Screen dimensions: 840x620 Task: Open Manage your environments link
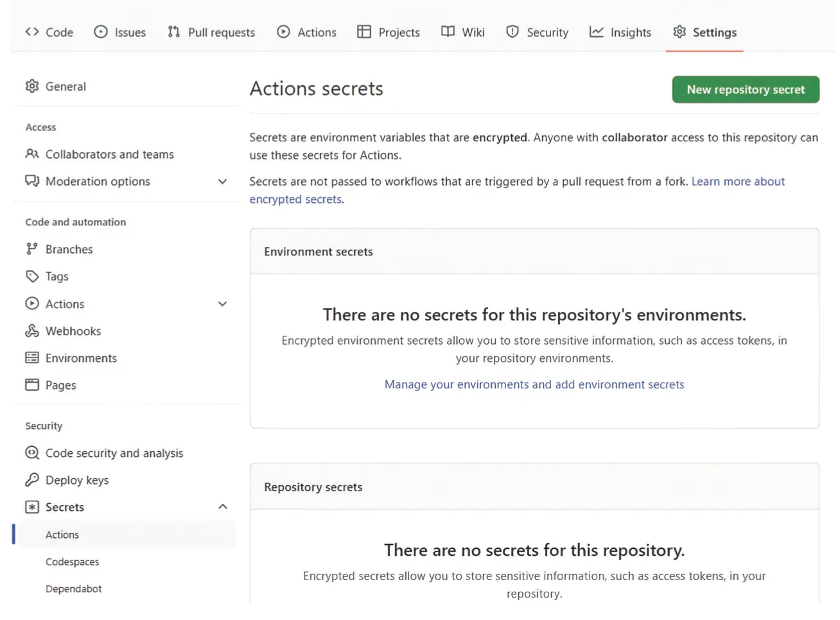tap(534, 384)
